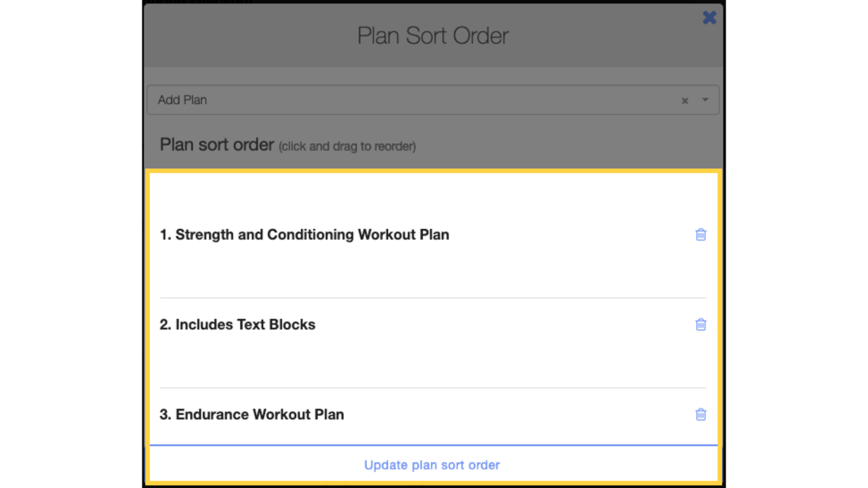Delete the Strength and Conditioning Workout Plan
The image size is (868, 488).
tap(701, 234)
